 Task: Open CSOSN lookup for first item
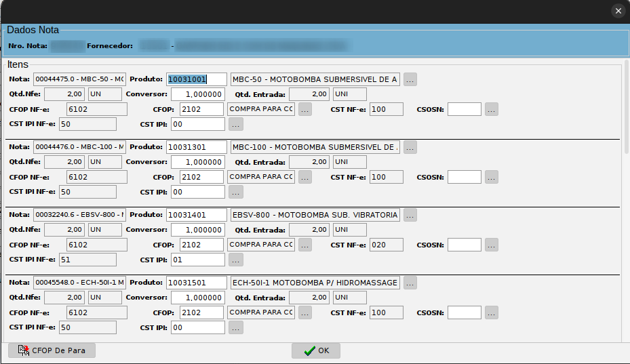[491, 109]
